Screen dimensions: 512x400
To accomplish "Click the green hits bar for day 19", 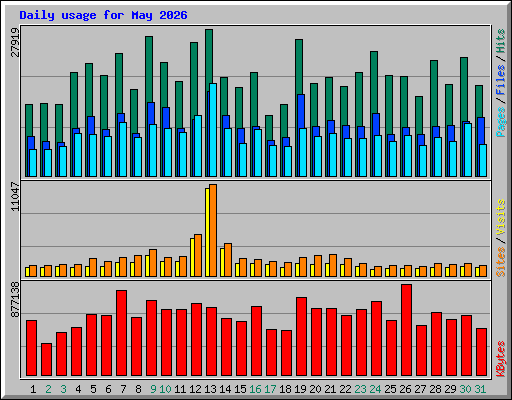I will [299, 67].
